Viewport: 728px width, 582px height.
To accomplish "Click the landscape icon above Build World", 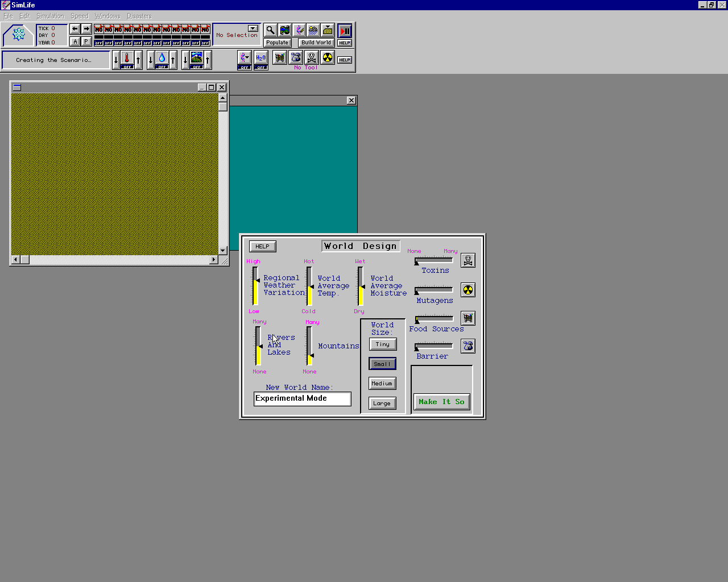I will pyautogui.click(x=328, y=30).
